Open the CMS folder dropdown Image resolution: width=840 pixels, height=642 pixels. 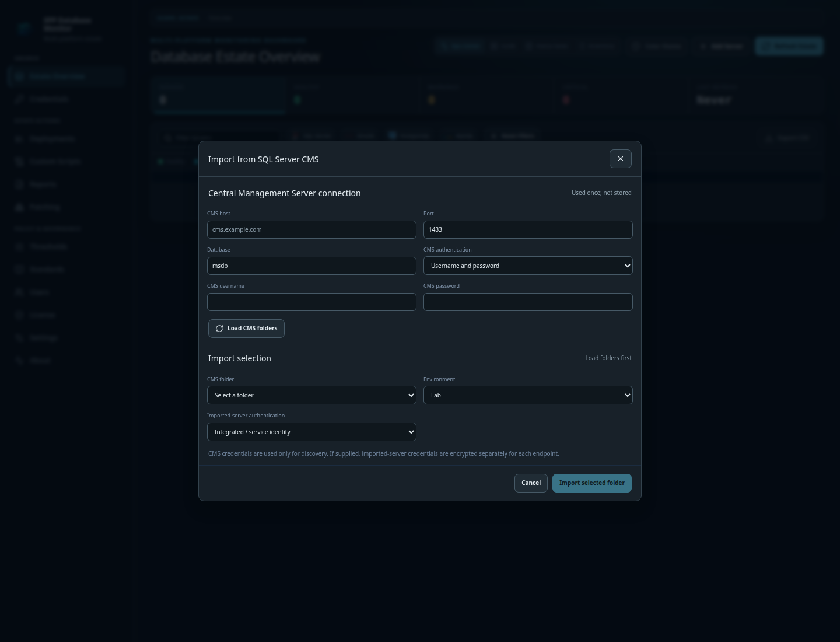pos(311,395)
